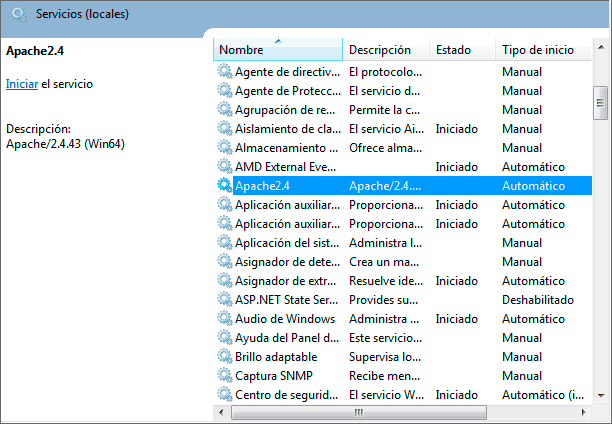The height and width of the screenshot is (424, 612).
Task: Click gear icon beside AMD External Eve...
Action: (x=225, y=167)
